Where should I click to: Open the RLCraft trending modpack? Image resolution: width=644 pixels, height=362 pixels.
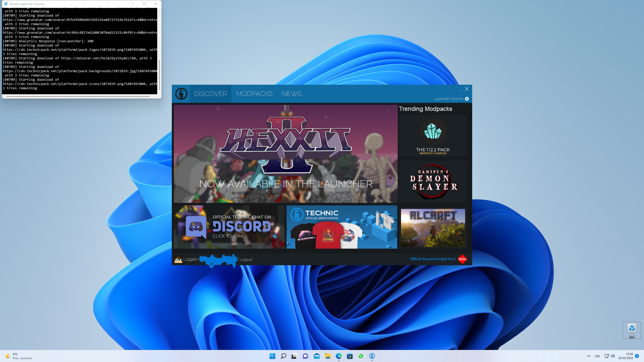point(433,228)
